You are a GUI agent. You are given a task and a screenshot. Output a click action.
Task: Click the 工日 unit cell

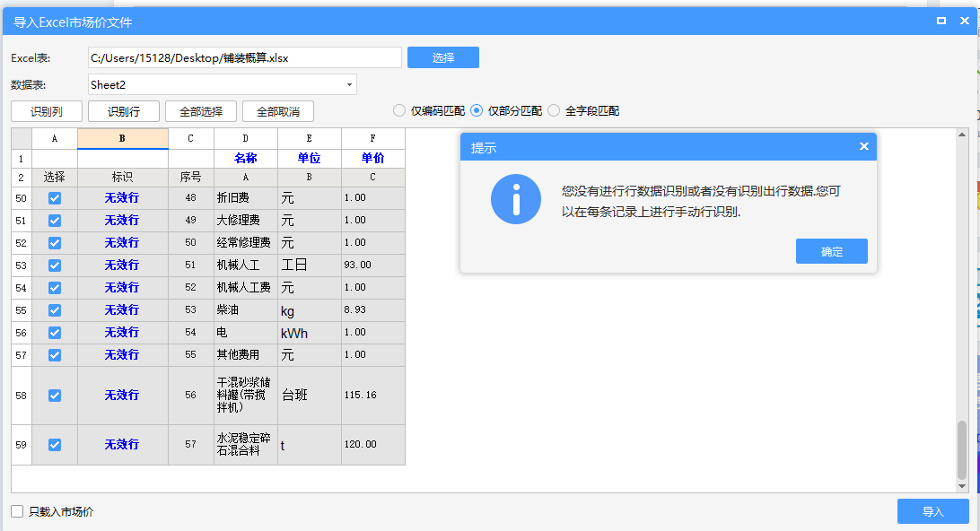click(310, 265)
